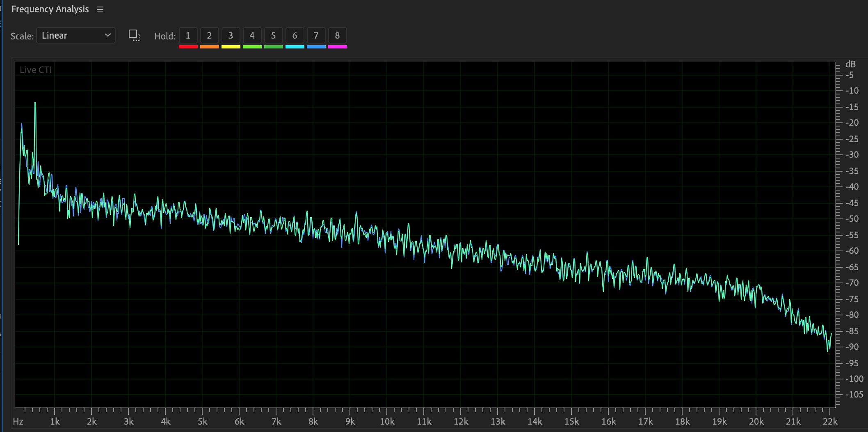Toggle Hold button 3
Image resolution: width=868 pixels, height=432 pixels.
click(x=231, y=35)
